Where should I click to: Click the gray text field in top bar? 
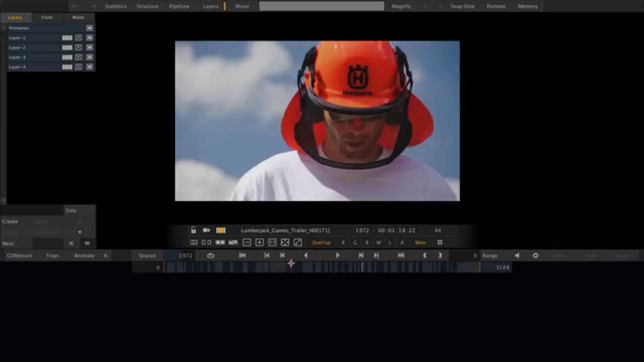[x=321, y=6]
